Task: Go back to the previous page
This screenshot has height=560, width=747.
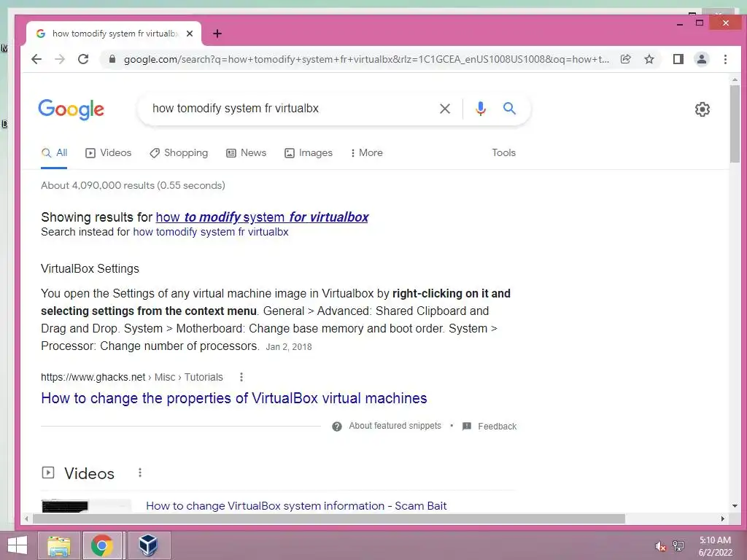Action: [x=36, y=59]
